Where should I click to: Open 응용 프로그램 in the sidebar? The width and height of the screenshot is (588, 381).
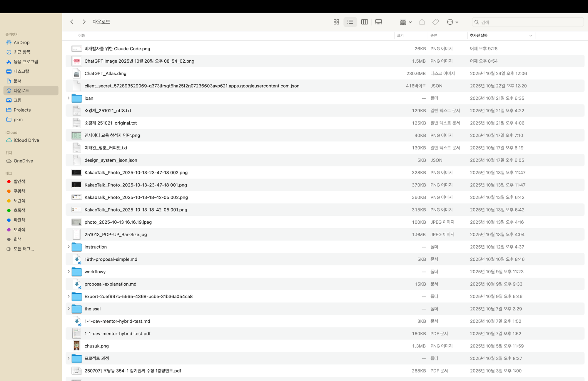[x=26, y=61]
